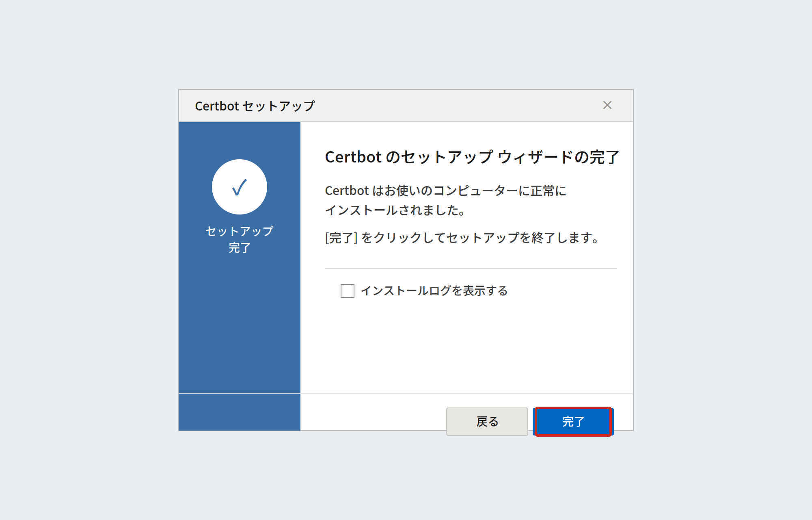Screen dimensions: 812x520
Task: Click the sidebar text セットアップ 完了
Action: 240,239
